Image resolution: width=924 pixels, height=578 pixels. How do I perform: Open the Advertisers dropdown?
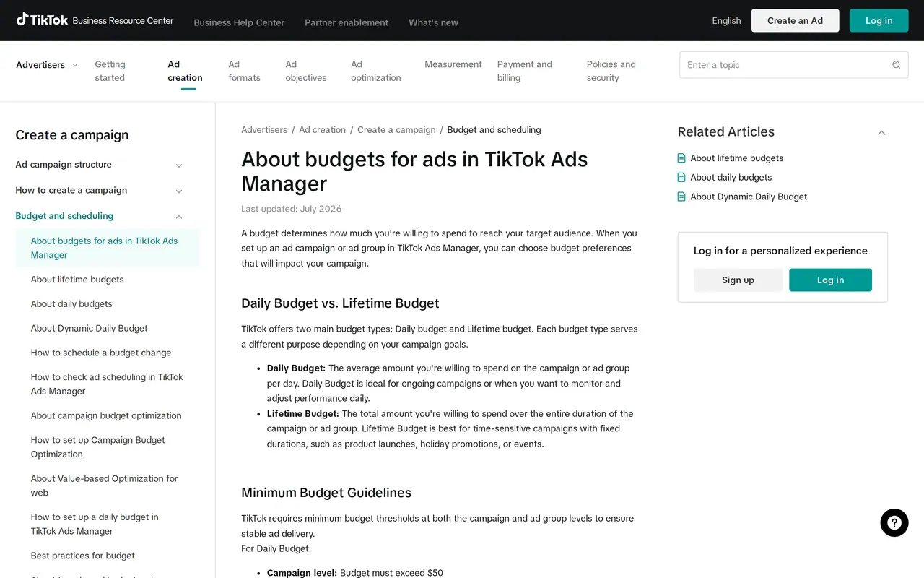click(47, 65)
